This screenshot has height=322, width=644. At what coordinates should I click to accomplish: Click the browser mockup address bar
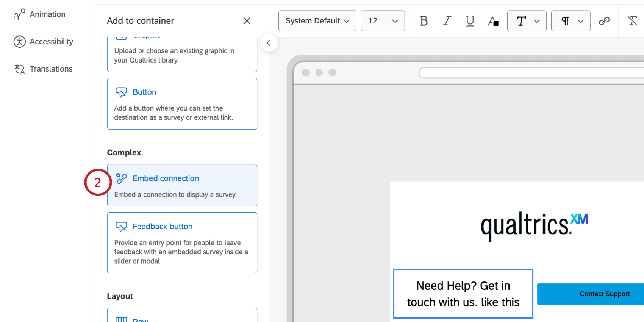click(531, 73)
